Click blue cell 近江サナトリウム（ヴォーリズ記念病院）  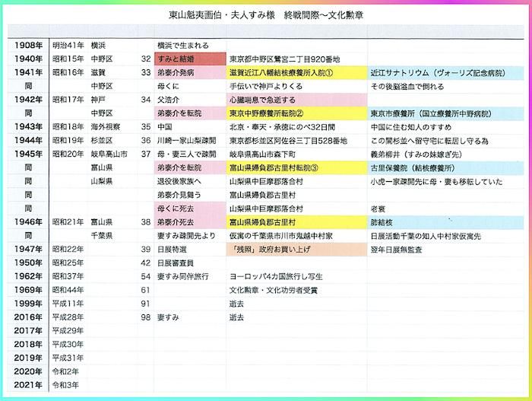(x=445, y=72)
